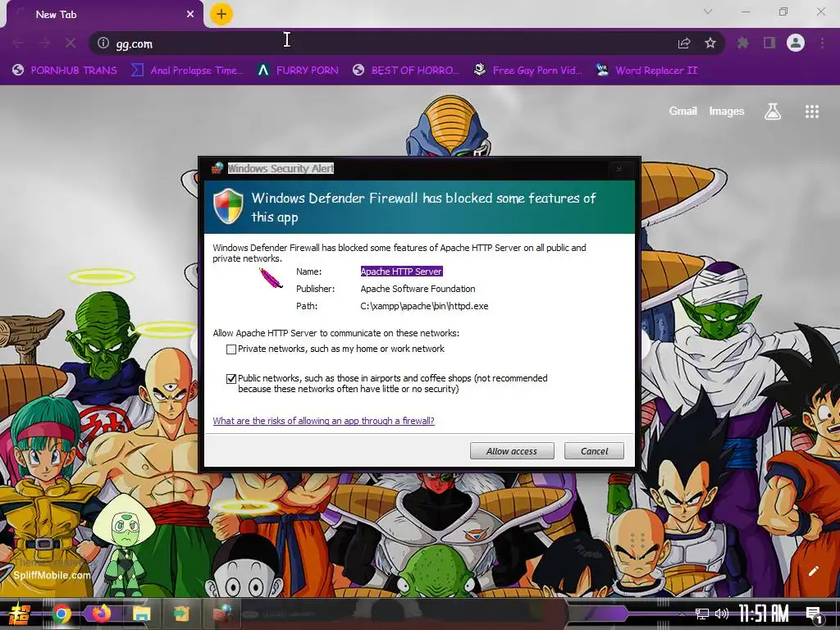Toggle the Chrome side panel icon
This screenshot has height=630, width=840.
(x=769, y=43)
